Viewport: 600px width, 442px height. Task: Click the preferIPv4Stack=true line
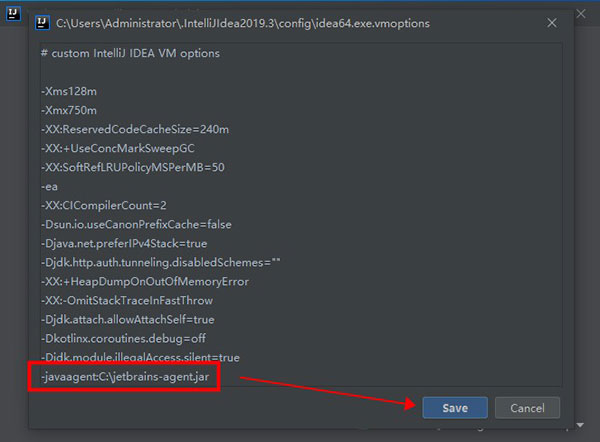(x=124, y=244)
